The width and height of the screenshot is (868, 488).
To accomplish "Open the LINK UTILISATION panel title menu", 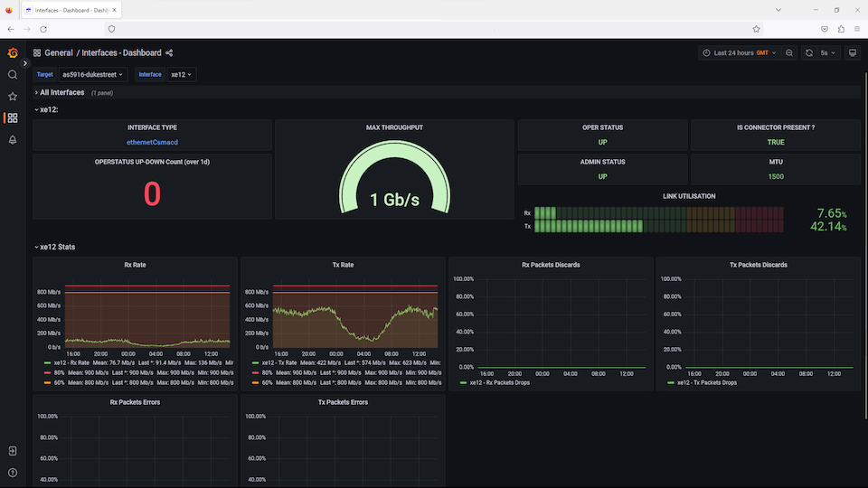I will tap(689, 196).
